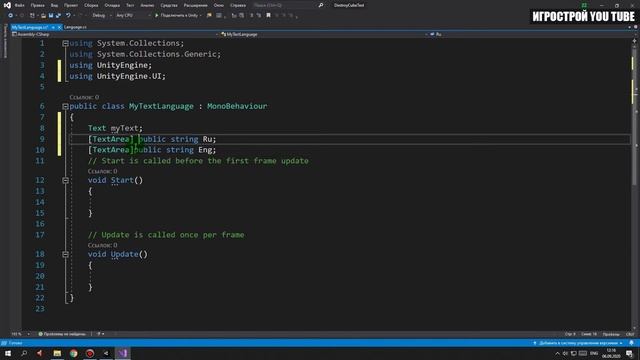Click the myText variable on line 8
The height and width of the screenshot is (360, 640).
point(124,128)
